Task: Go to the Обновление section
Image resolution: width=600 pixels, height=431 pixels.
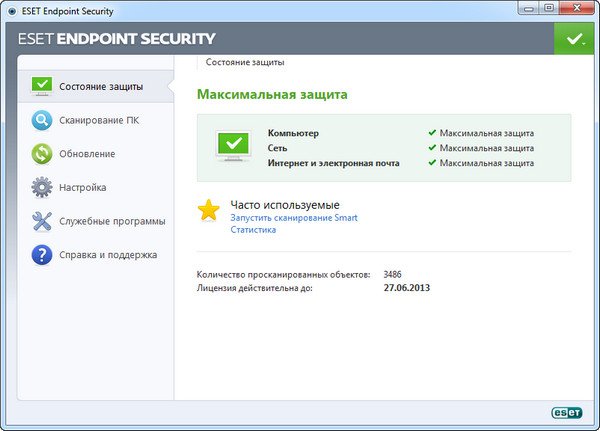Action: coord(87,154)
